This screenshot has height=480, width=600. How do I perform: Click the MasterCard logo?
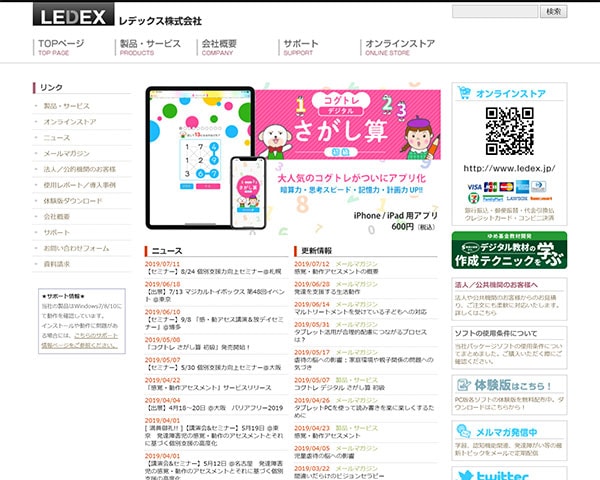[506, 187]
